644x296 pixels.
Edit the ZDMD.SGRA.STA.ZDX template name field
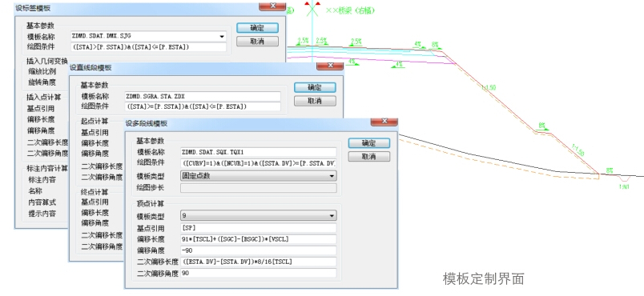203,97
